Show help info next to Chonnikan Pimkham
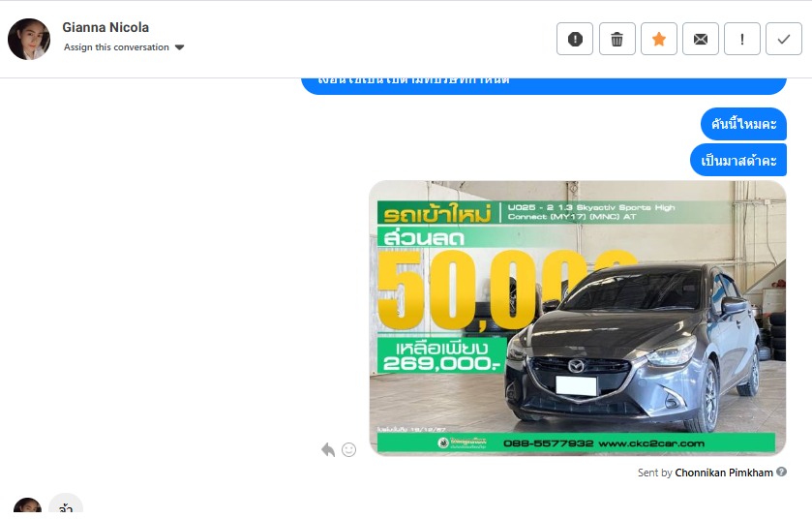This screenshot has height=519, width=812. point(781,472)
